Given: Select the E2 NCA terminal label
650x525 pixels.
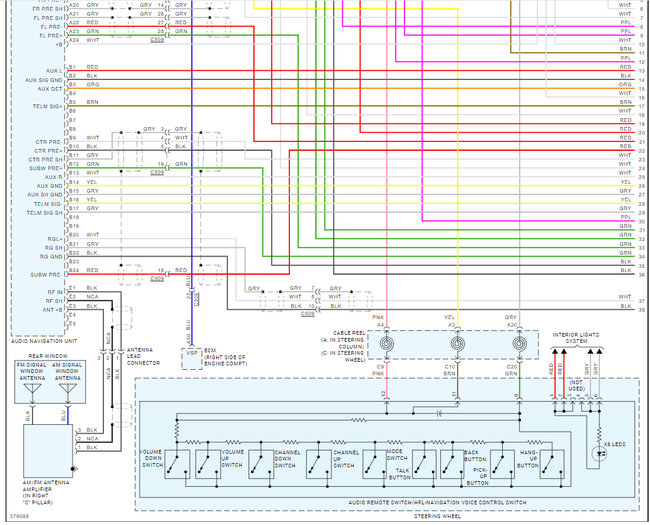Looking at the screenshot, I should click(x=84, y=297).
